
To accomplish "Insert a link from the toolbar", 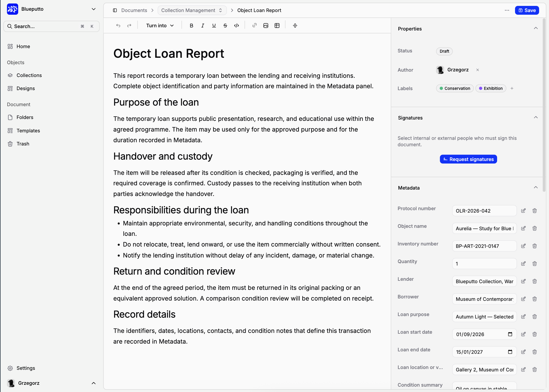I will pos(254,25).
